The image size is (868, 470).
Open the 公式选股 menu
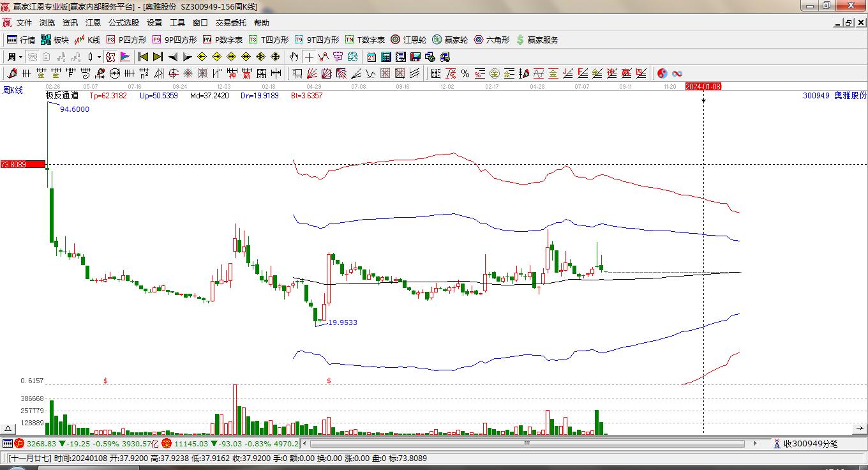tap(123, 22)
